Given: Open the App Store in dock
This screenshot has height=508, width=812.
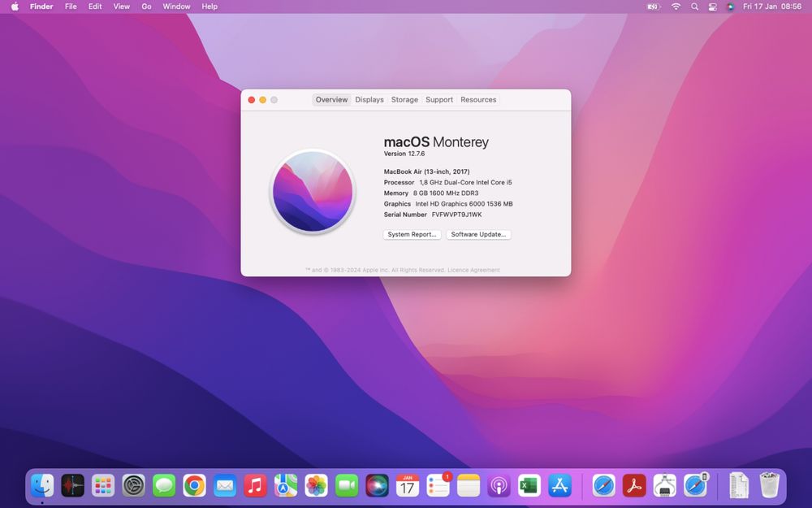Looking at the screenshot, I should 559,486.
